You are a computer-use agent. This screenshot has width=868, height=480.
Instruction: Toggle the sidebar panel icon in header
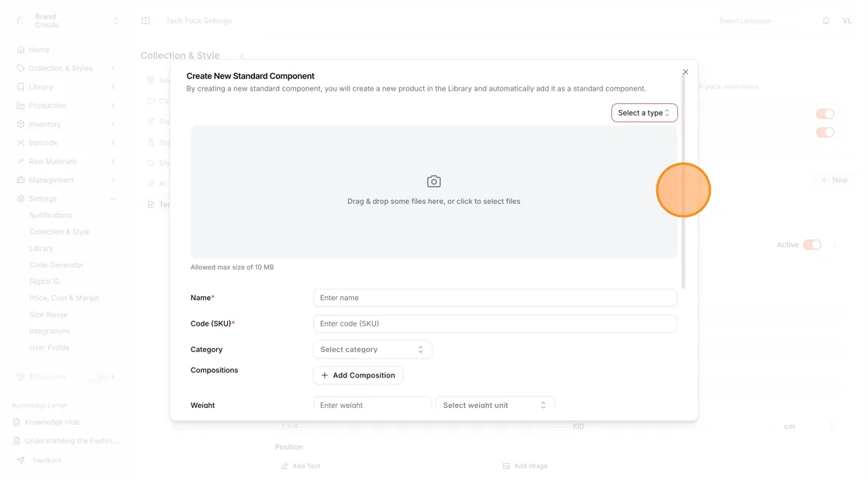[x=146, y=20]
